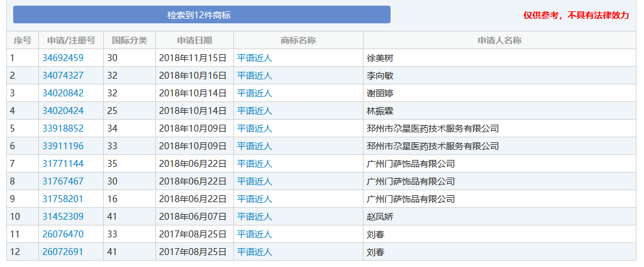The width and height of the screenshot is (644, 267).
Task: Open application number 26072691
Action: tap(62, 252)
